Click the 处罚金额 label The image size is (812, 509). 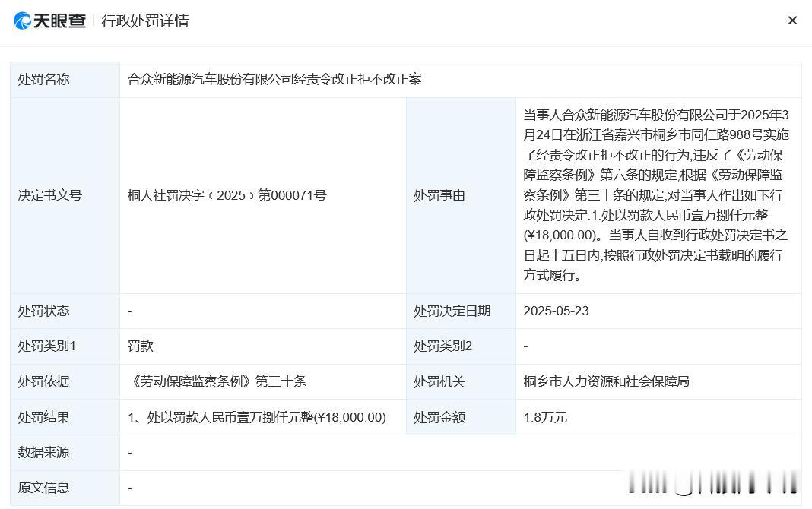pos(439,417)
